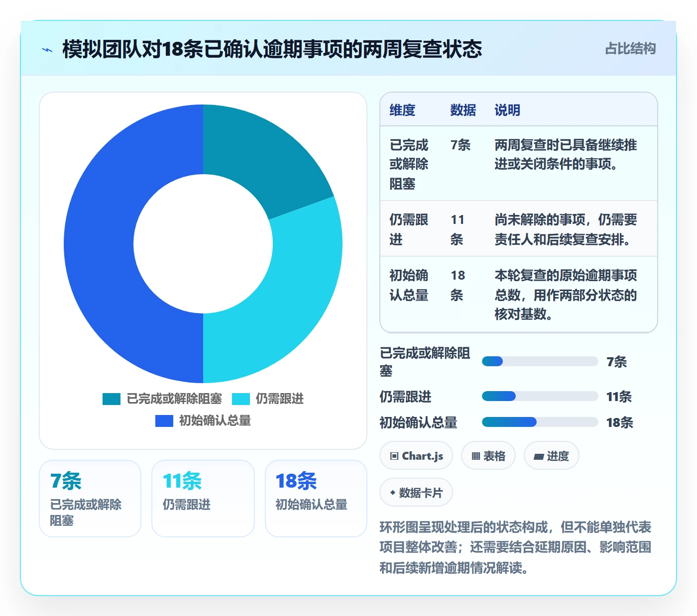Click the 仍需跟进 progress bar

click(540, 397)
